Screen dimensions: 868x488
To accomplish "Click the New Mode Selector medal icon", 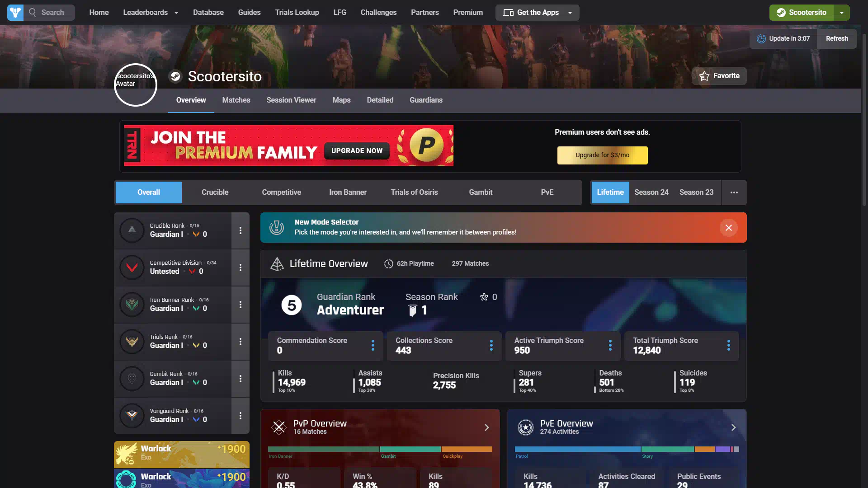I will 277,227.
